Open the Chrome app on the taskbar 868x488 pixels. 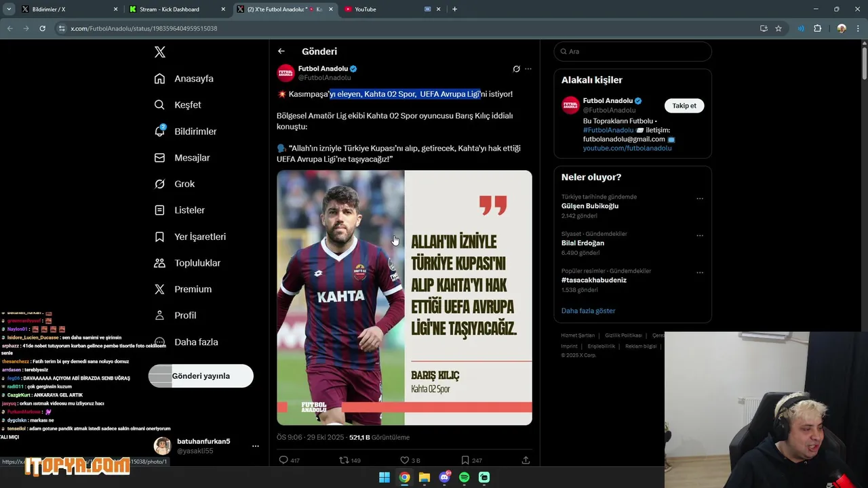[x=404, y=478]
